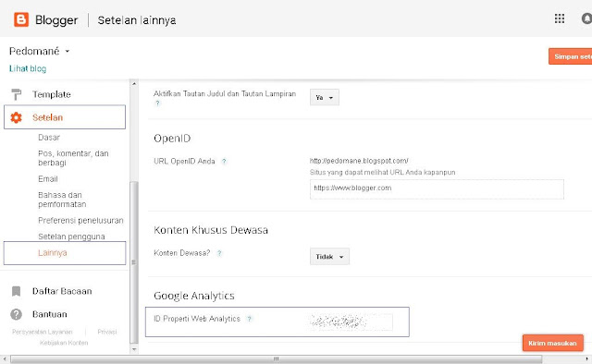592x364 pixels.
Task: Open Preferensi penelusuran settings
Action: tap(80, 220)
